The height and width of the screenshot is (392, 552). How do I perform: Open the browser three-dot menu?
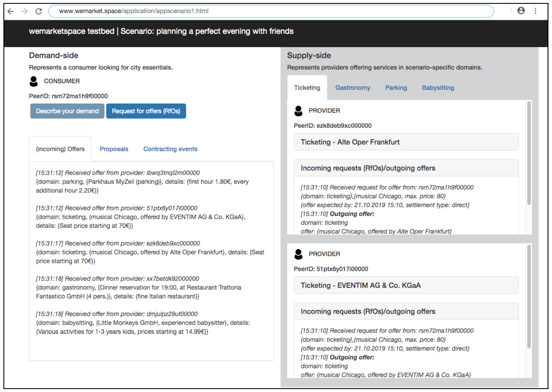click(535, 11)
